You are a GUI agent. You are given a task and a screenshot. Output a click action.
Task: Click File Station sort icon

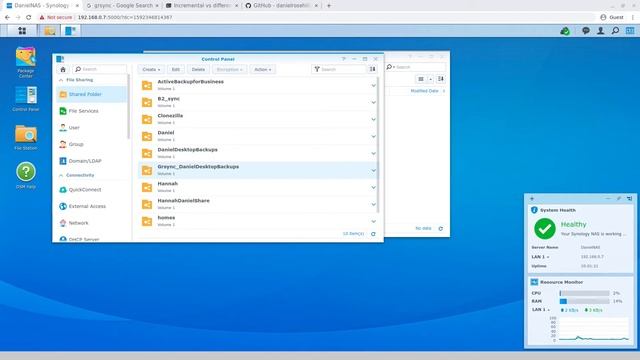click(x=440, y=79)
